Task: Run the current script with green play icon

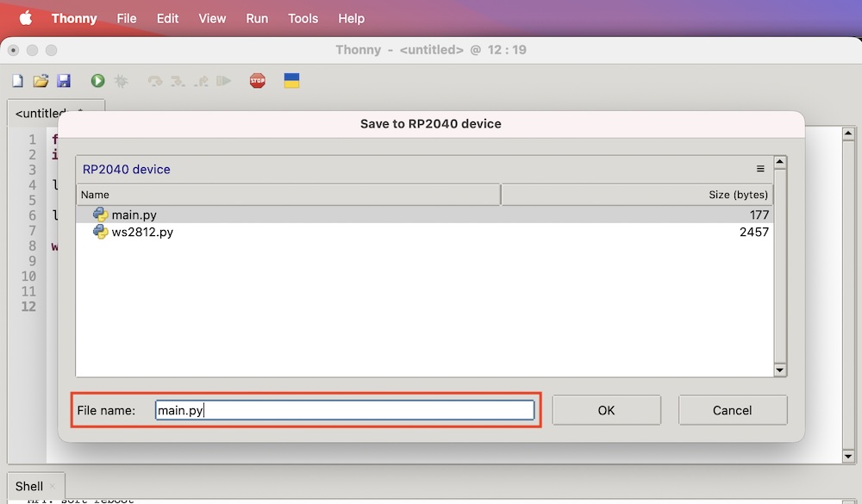Action: click(98, 81)
